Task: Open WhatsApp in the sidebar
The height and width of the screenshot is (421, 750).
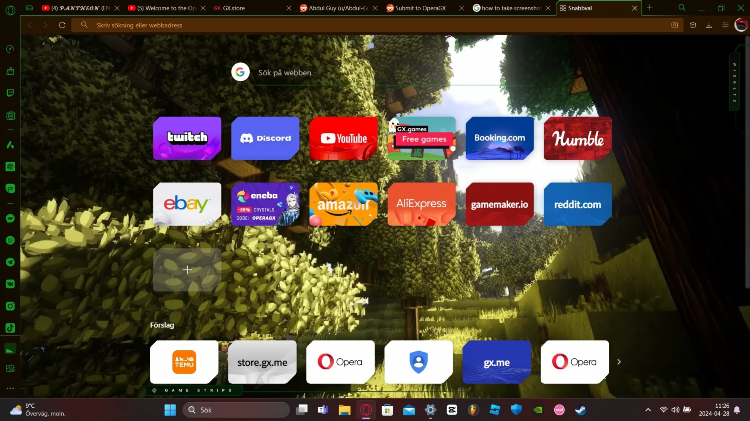Action: pos(10,240)
